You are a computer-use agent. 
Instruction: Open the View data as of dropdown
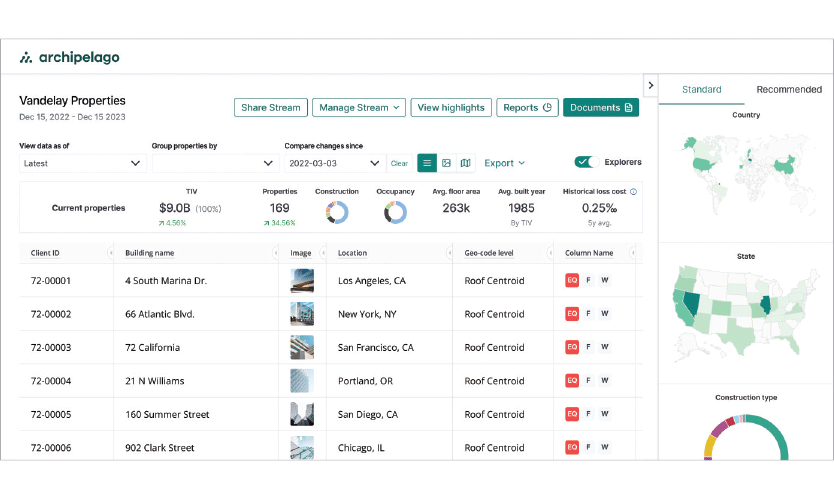pos(82,163)
